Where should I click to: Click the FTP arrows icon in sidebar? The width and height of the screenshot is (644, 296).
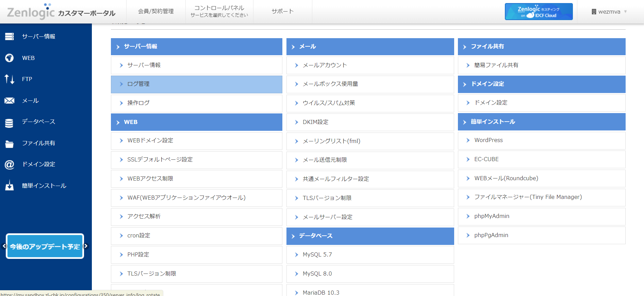(10, 79)
